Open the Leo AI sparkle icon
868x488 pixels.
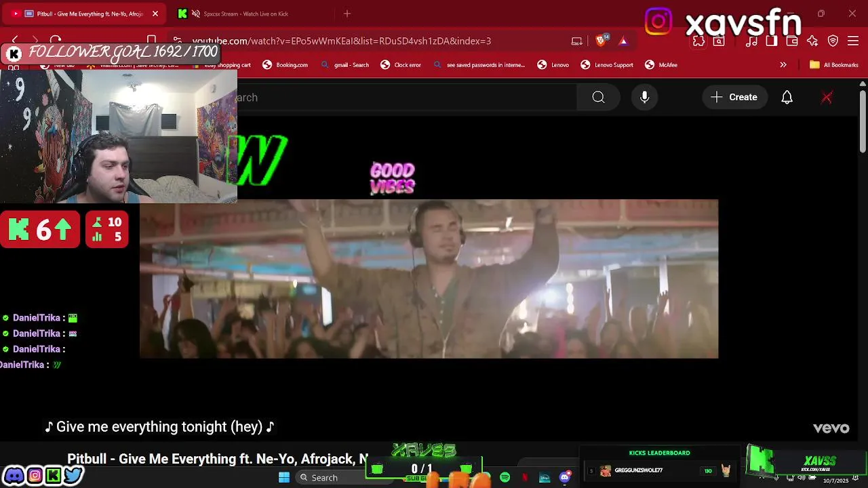pyautogui.click(x=812, y=41)
